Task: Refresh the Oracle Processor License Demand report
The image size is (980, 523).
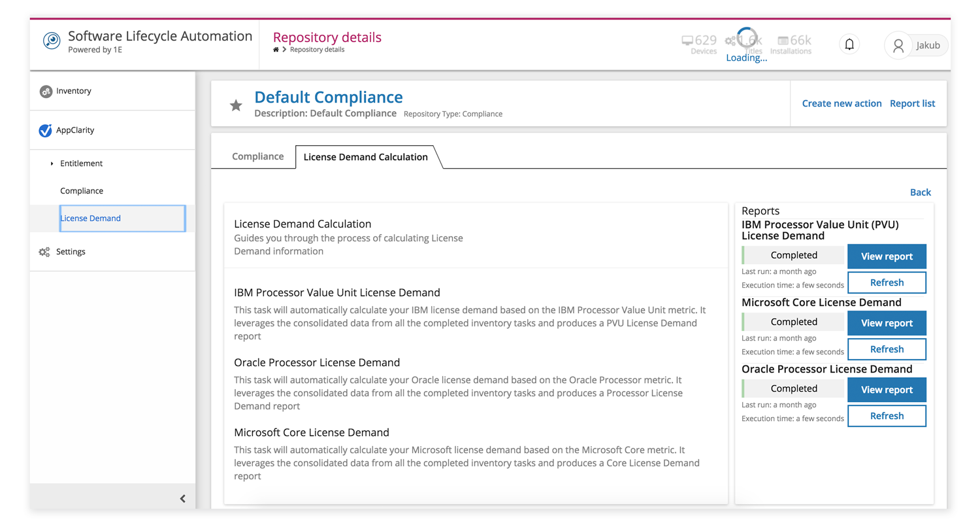Action: tap(887, 416)
